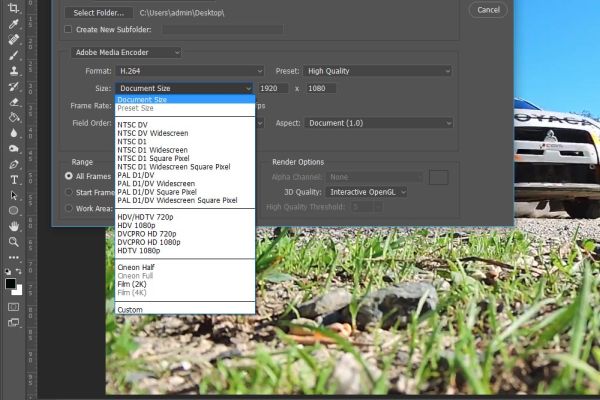Click the Cancel button
Viewport: 600px width, 400px height.
[x=488, y=10]
